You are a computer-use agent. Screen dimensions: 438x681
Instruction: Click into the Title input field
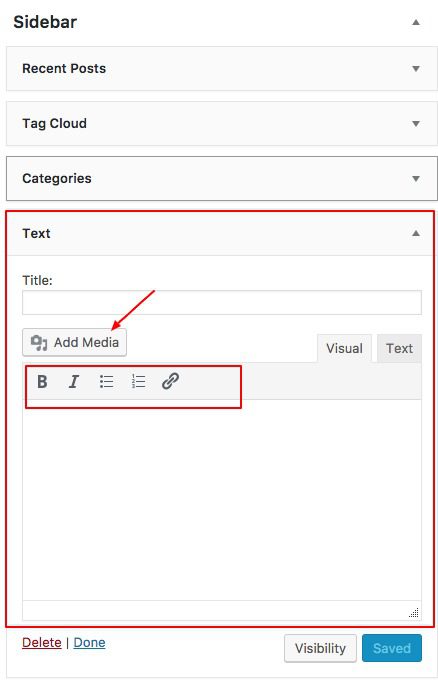(222, 303)
